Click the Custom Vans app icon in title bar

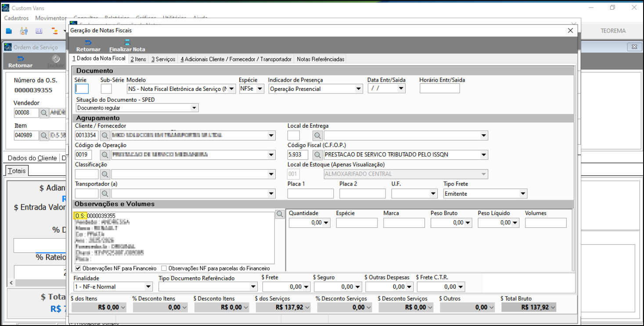(6, 8)
